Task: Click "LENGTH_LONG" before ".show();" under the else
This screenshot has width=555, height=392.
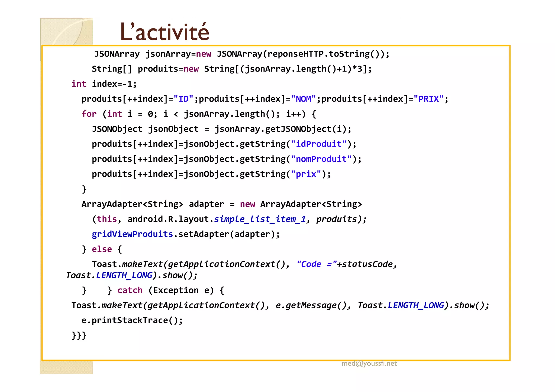Action: coord(124,276)
